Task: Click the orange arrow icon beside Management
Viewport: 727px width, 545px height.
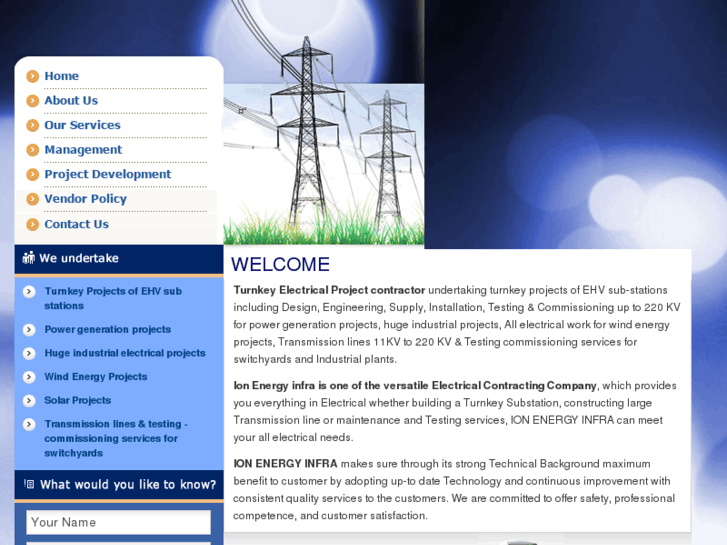Action: [x=32, y=150]
